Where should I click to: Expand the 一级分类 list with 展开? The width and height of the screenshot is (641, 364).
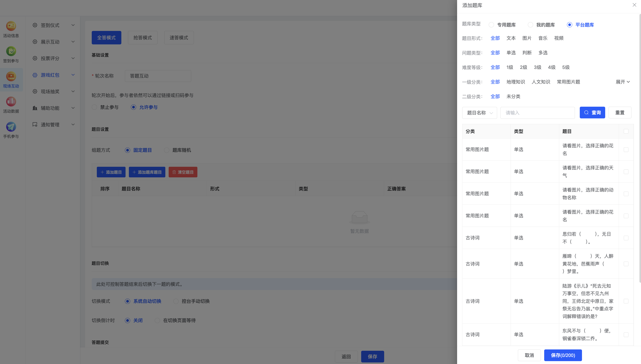(623, 82)
